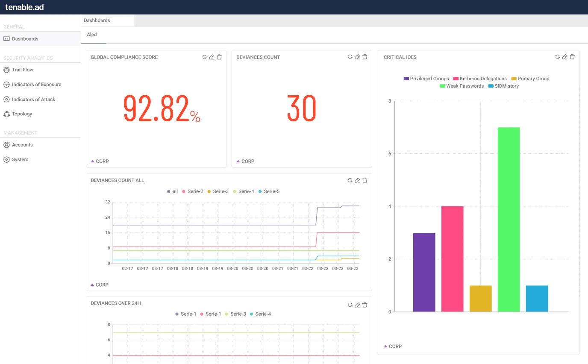Delete the Global Compliance Score widget
588x364 pixels.
(219, 57)
